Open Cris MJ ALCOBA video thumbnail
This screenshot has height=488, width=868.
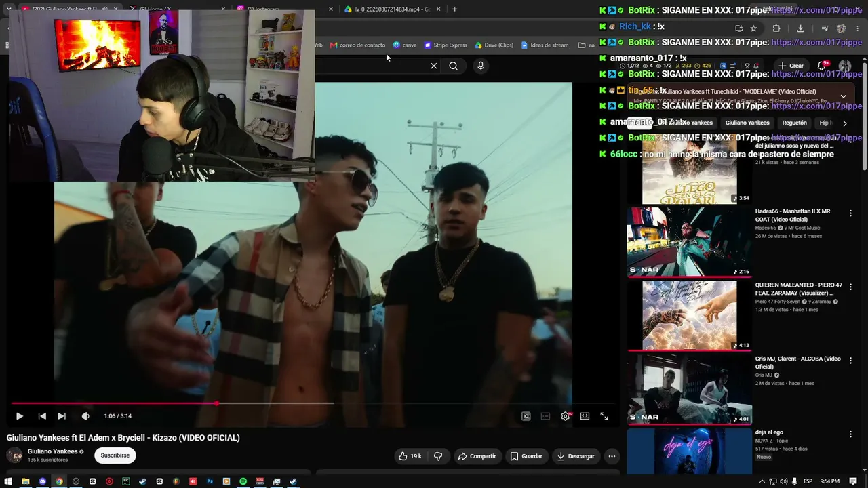click(x=690, y=389)
